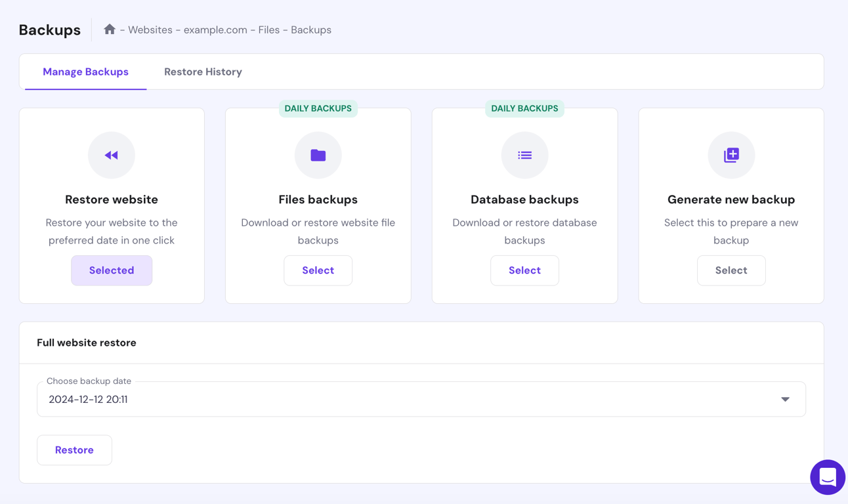Click inside the Choose backup date field

click(x=263, y=398)
